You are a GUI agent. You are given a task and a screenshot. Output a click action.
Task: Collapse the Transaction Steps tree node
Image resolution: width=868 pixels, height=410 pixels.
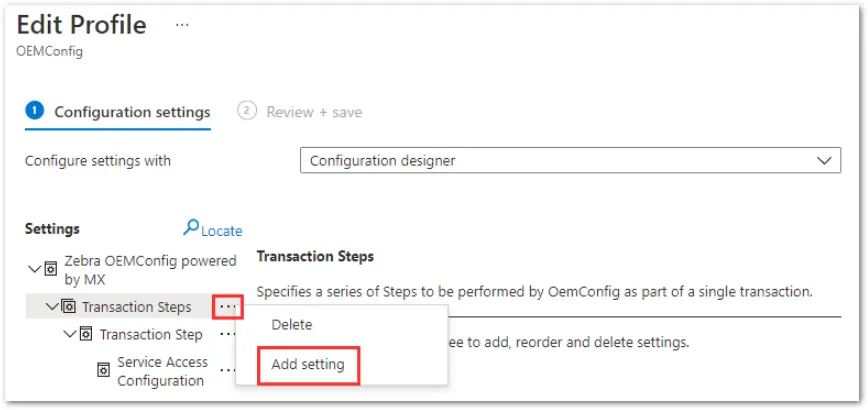(x=52, y=307)
